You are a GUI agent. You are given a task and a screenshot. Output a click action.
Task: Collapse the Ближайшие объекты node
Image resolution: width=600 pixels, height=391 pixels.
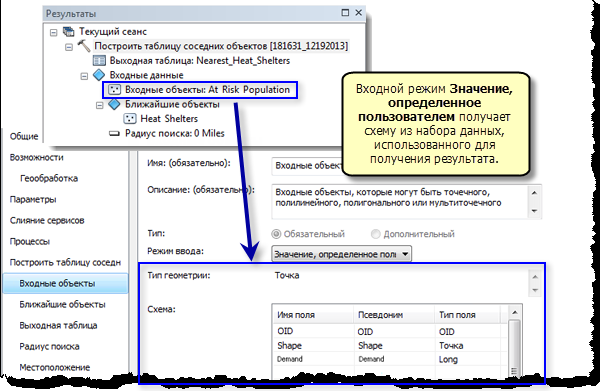coord(99,105)
